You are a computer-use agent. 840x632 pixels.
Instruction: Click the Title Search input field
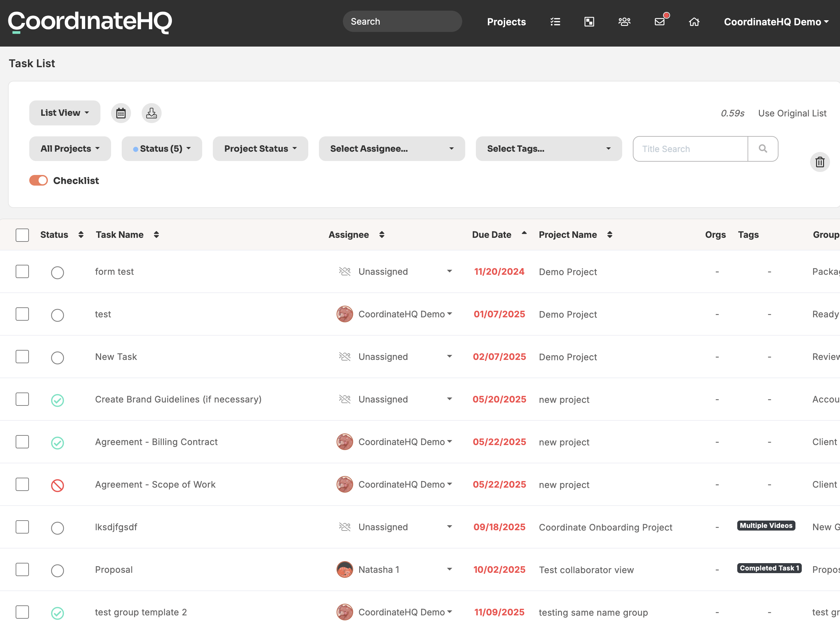[690, 149]
